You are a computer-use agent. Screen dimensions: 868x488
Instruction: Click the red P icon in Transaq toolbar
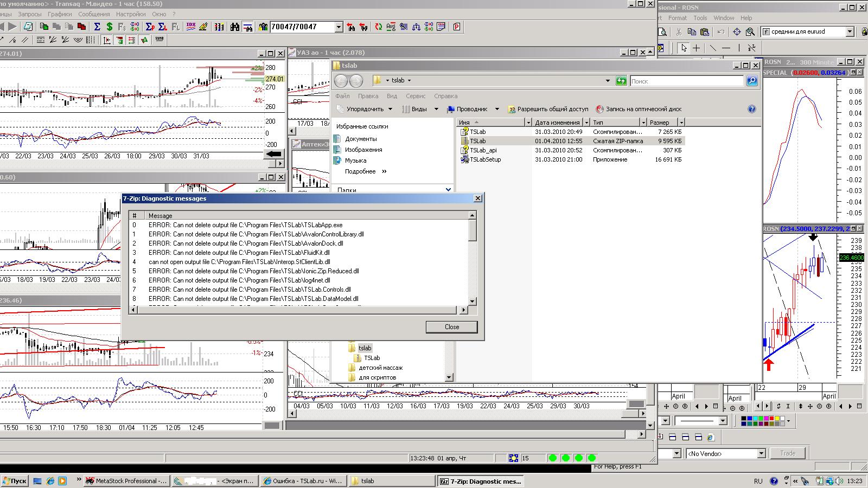457,27
